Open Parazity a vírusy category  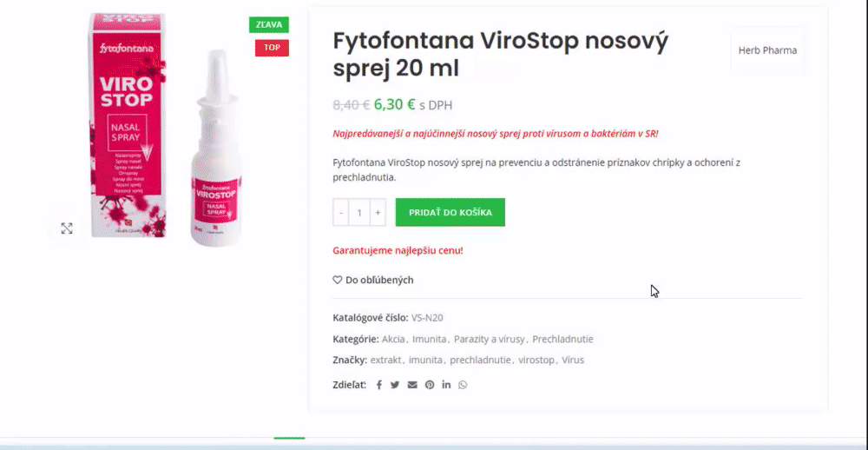(489, 339)
